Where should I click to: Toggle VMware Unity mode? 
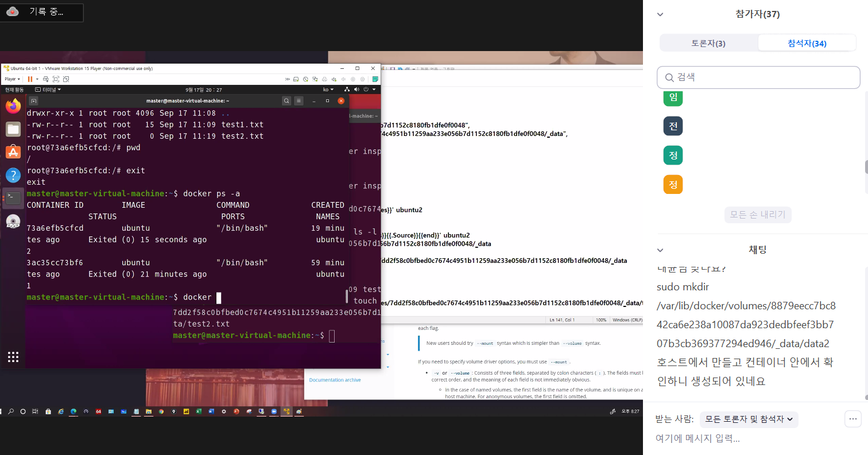point(65,79)
